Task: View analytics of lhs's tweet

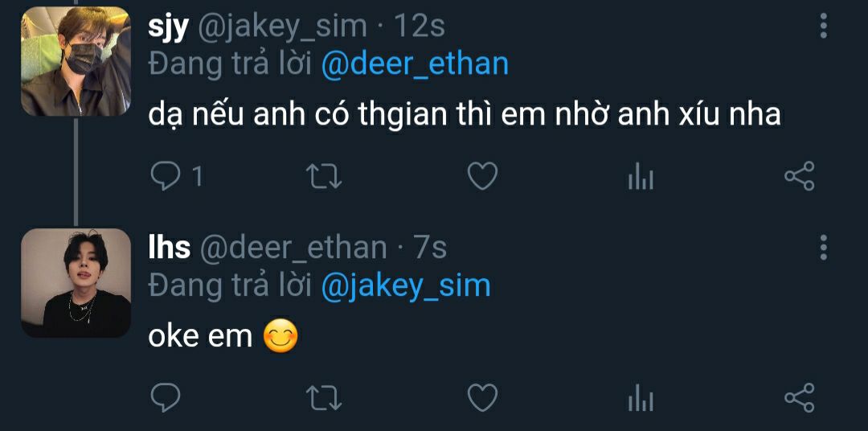Action: (x=641, y=398)
